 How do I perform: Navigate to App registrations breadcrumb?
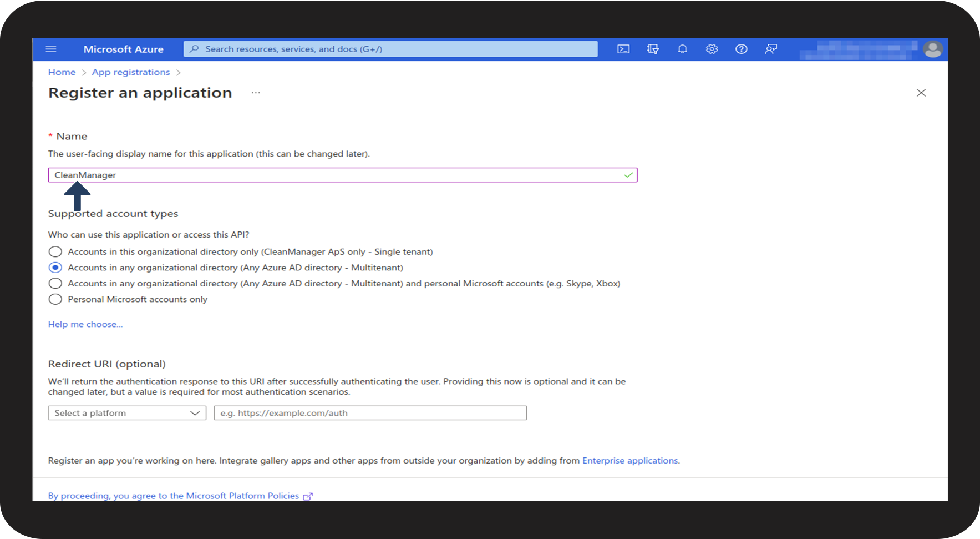coord(130,72)
